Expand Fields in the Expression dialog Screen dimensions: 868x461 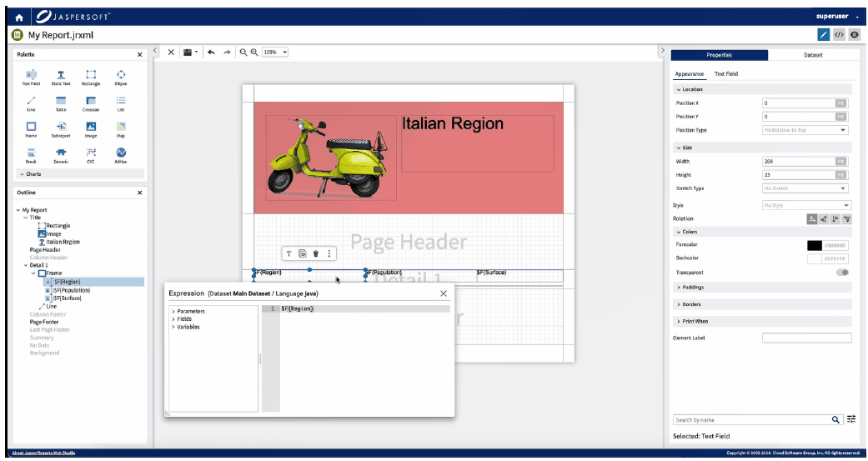tap(184, 319)
